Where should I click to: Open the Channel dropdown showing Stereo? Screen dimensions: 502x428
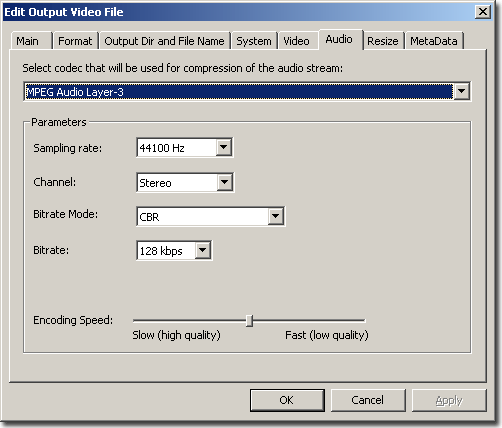[185, 182]
